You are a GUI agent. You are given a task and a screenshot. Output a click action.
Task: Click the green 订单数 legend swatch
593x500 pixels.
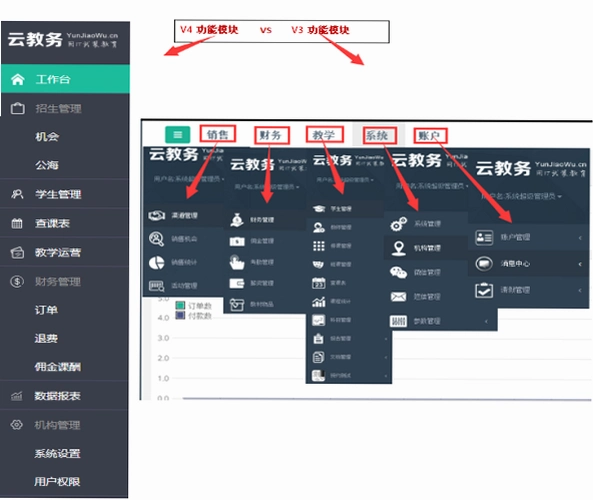point(180,305)
